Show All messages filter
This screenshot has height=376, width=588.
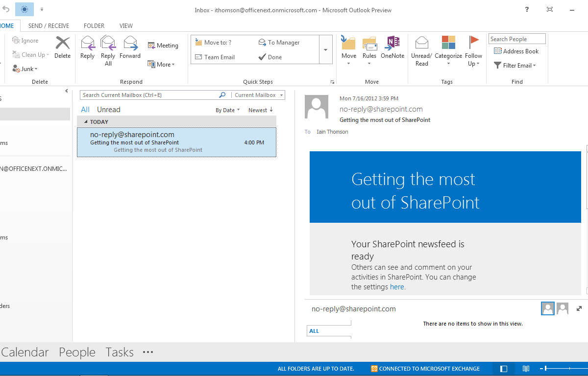point(85,110)
